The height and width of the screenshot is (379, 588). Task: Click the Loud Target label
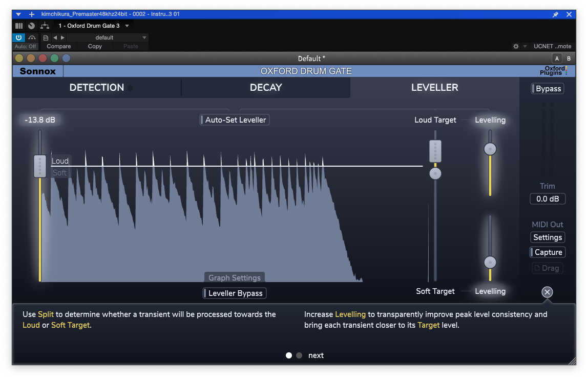coord(435,120)
